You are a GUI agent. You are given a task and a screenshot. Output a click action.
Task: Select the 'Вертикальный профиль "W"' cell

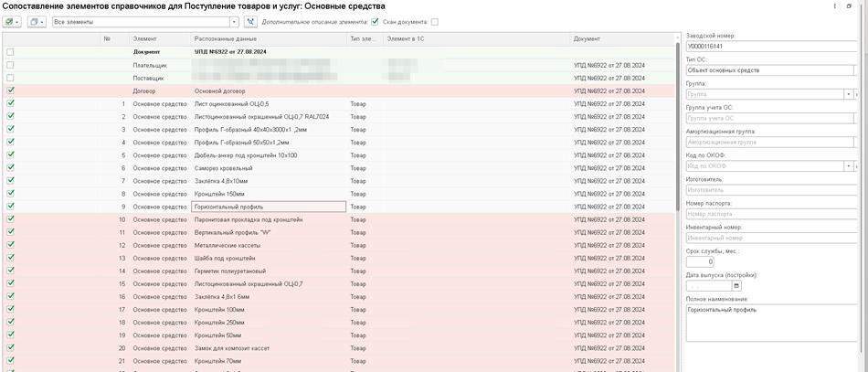click(x=269, y=232)
